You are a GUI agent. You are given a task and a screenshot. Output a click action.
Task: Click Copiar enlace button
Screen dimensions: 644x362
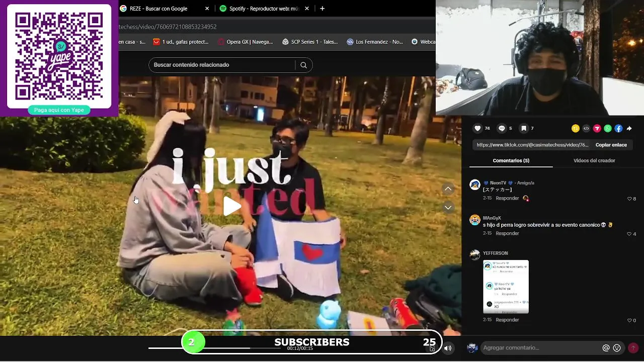point(611,145)
